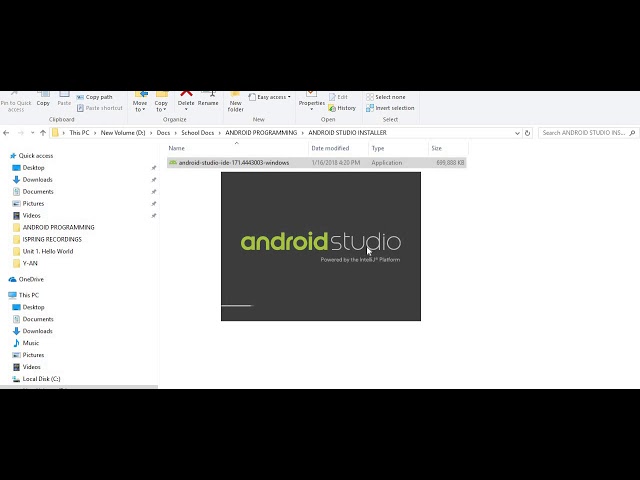Click New Volume (D:) breadcrumb

(x=123, y=133)
